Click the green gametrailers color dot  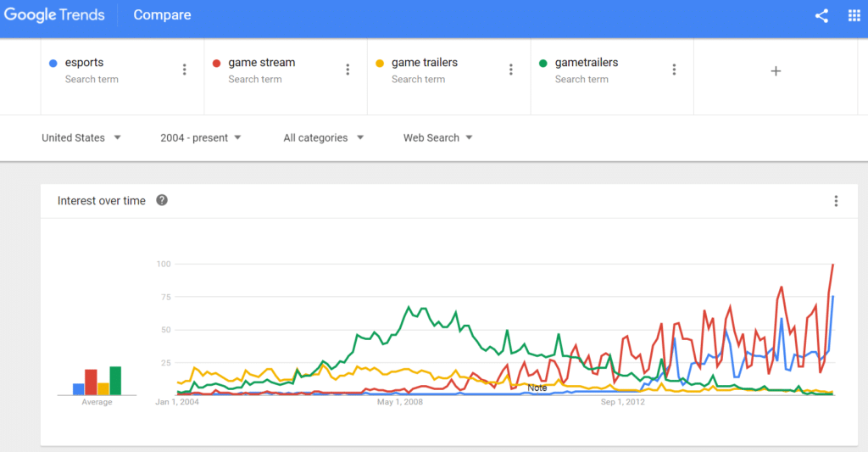click(543, 63)
